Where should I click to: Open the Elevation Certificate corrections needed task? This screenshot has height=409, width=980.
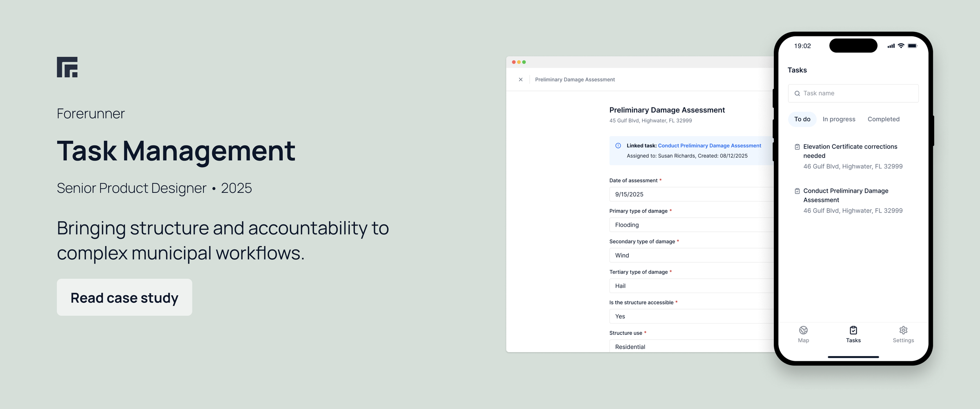pyautogui.click(x=850, y=151)
